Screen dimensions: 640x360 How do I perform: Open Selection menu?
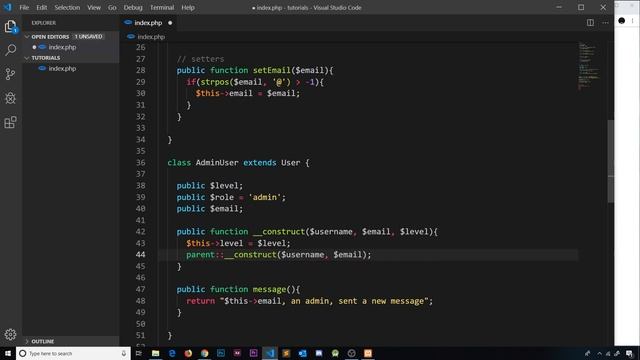pyautogui.click(x=67, y=7)
